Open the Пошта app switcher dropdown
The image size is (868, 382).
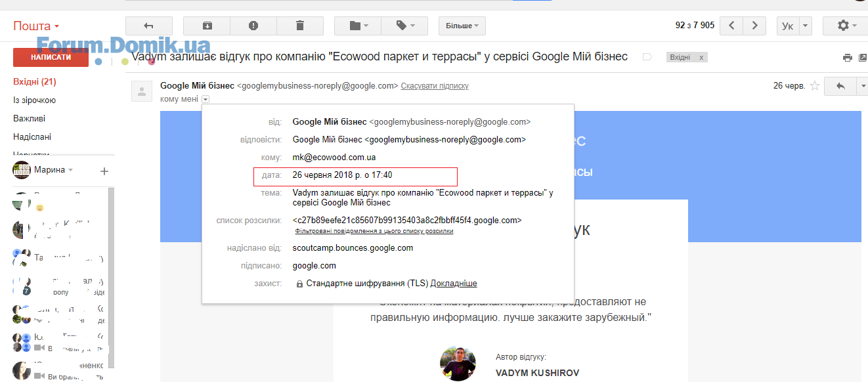36,26
